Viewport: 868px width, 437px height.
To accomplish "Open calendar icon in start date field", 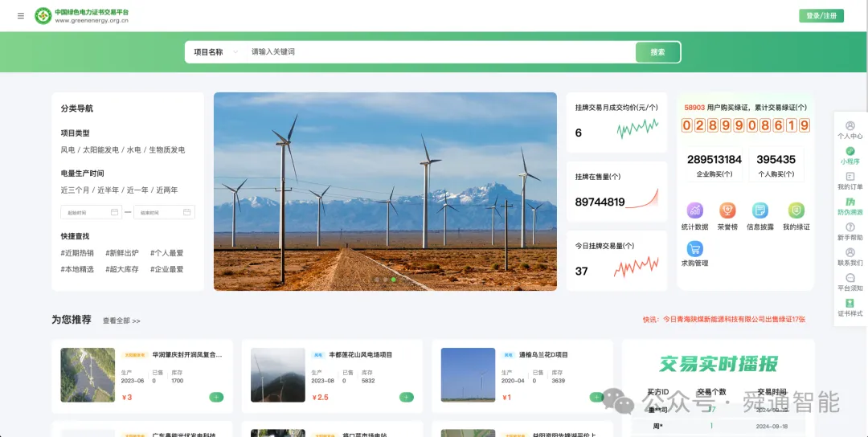I will [115, 212].
